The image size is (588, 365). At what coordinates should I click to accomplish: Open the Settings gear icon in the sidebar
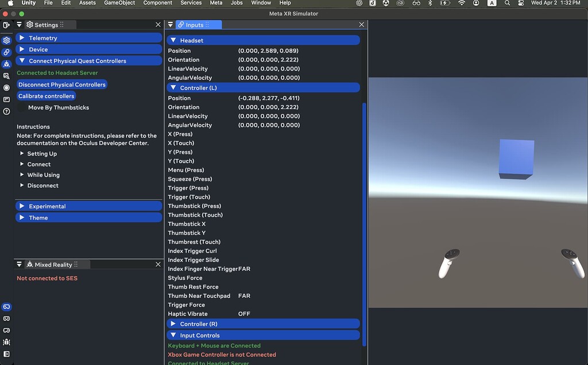pos(6,41)
